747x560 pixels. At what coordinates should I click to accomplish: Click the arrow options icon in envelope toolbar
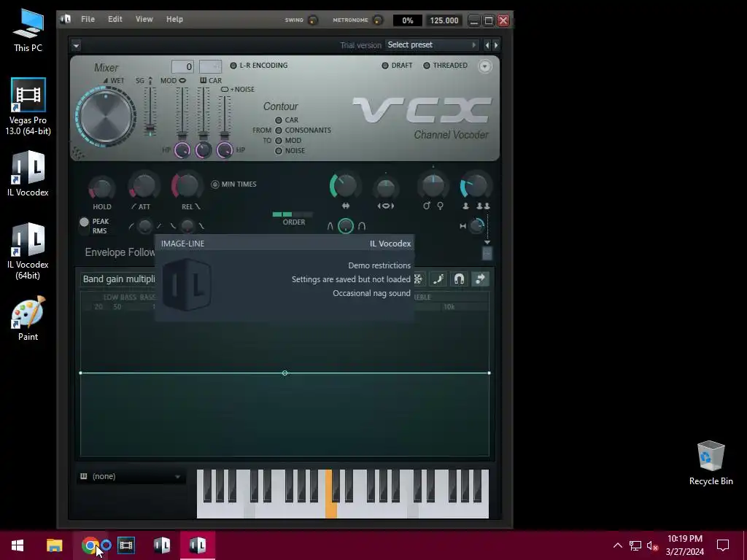(x=480, y=279)
